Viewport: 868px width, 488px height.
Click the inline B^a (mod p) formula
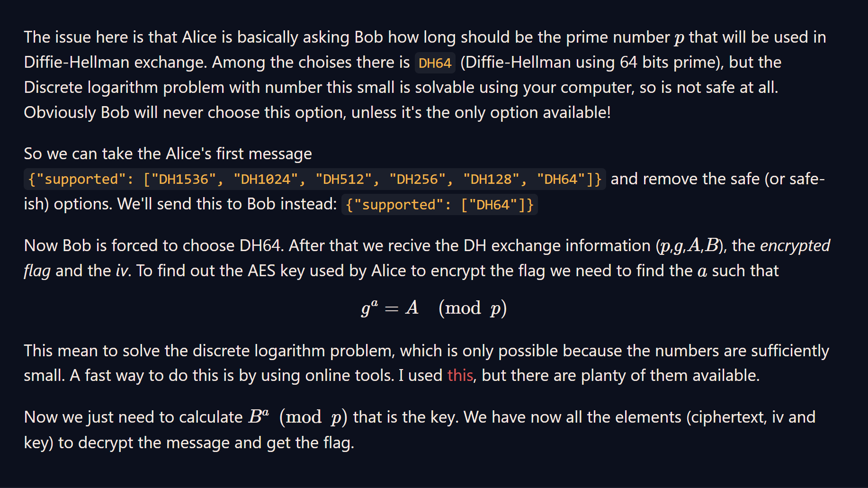298,417
